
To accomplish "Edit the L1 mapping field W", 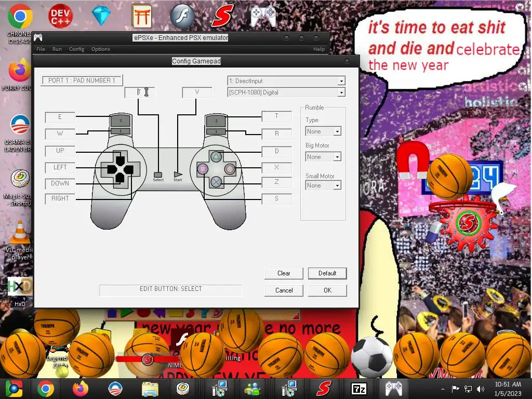I will pyautogui.click(x=60, y=134).
